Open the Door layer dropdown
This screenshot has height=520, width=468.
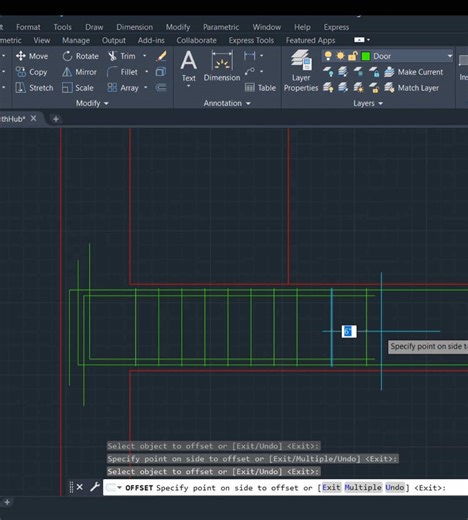point(450,56)
